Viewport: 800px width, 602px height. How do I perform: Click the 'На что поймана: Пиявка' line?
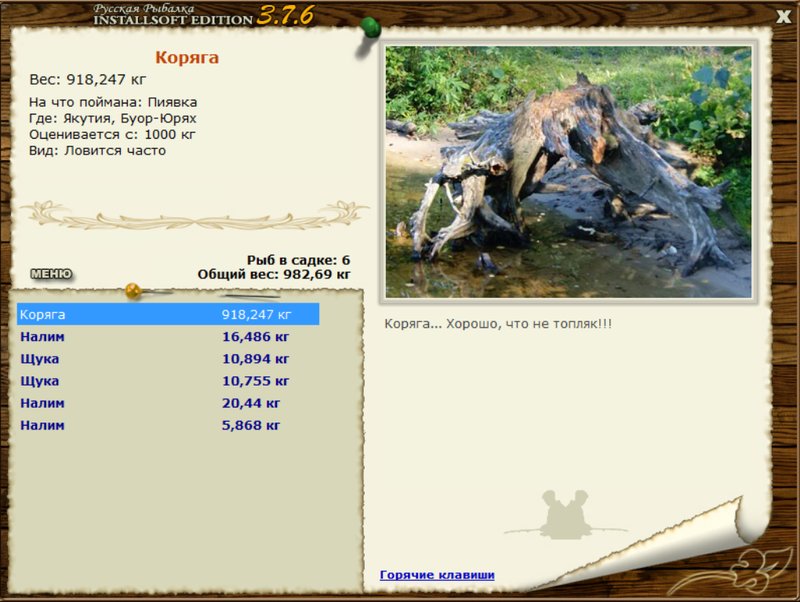click(113, 103)
